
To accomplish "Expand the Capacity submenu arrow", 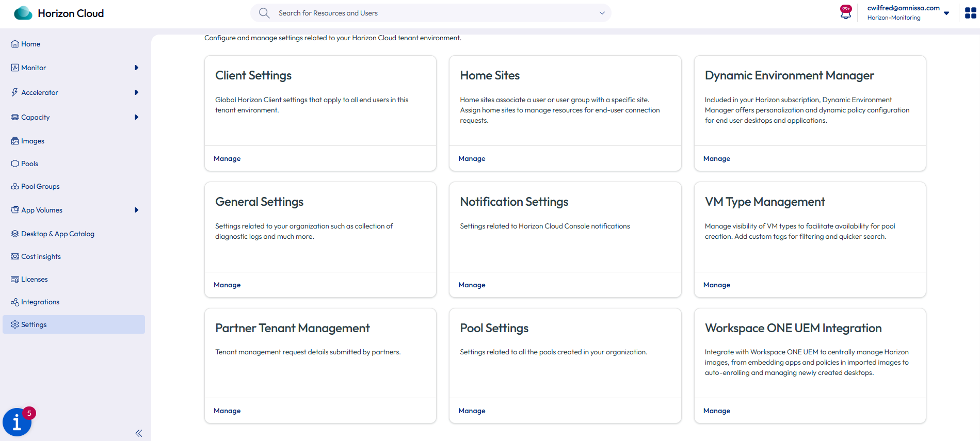I will [136, 117].
